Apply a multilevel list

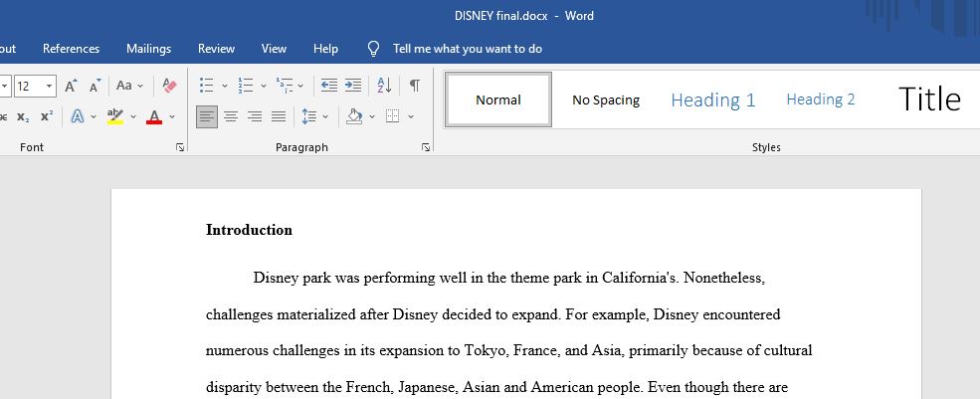285,86
